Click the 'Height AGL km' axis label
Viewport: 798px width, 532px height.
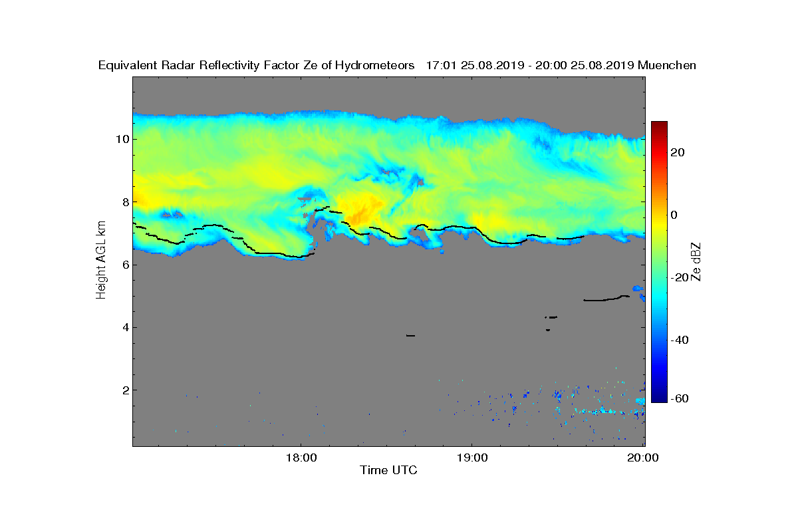tap(101, 261)
